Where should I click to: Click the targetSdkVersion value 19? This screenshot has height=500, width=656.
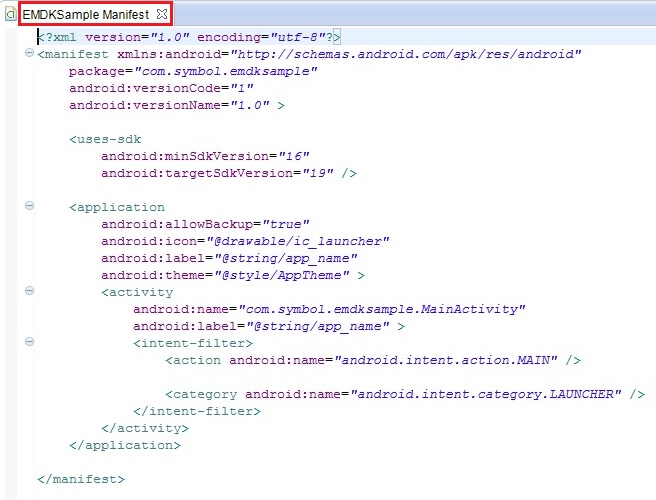pos(318,173)
